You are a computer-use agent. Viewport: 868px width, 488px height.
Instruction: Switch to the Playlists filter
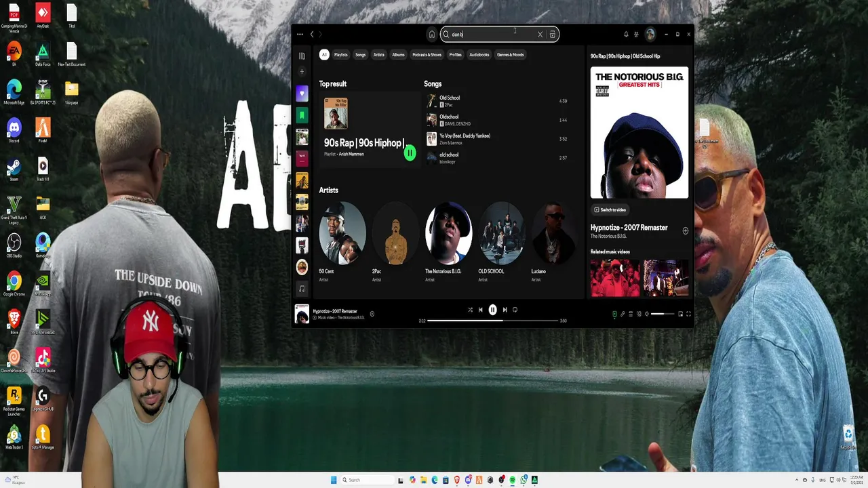pyautogui.click(x=340, y=55)
